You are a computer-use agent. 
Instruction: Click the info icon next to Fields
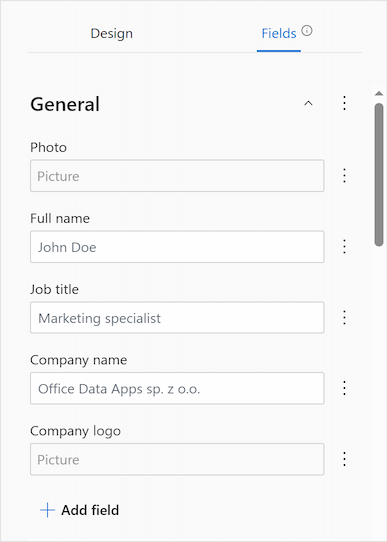(307, 31)
